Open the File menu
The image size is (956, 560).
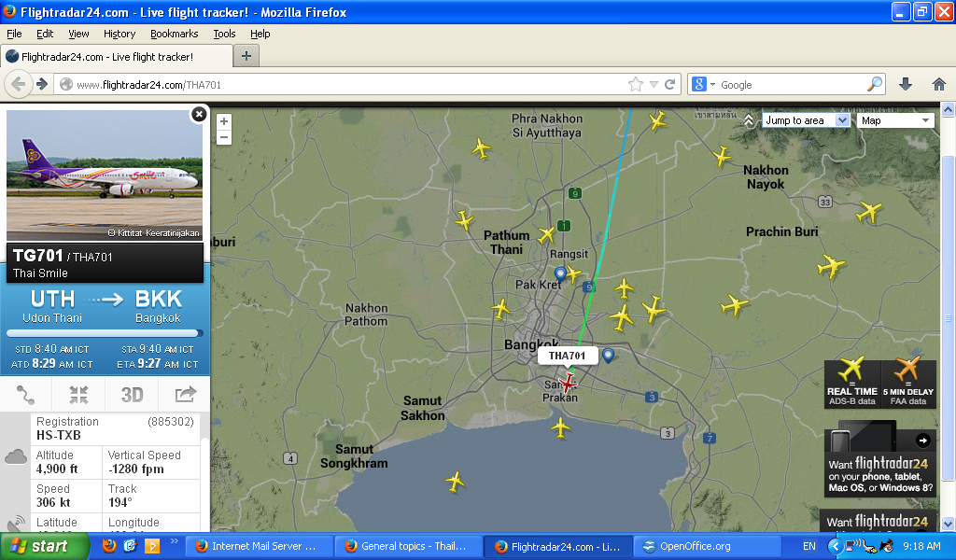pos(14,34)
